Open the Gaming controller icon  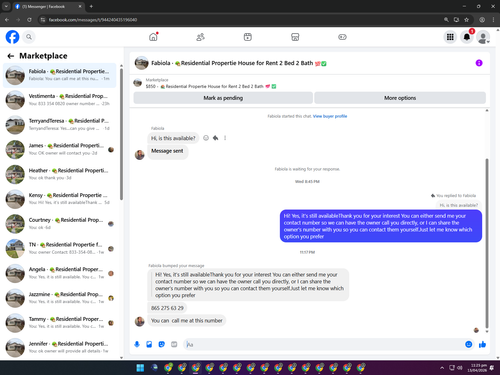tap(342, 37)
